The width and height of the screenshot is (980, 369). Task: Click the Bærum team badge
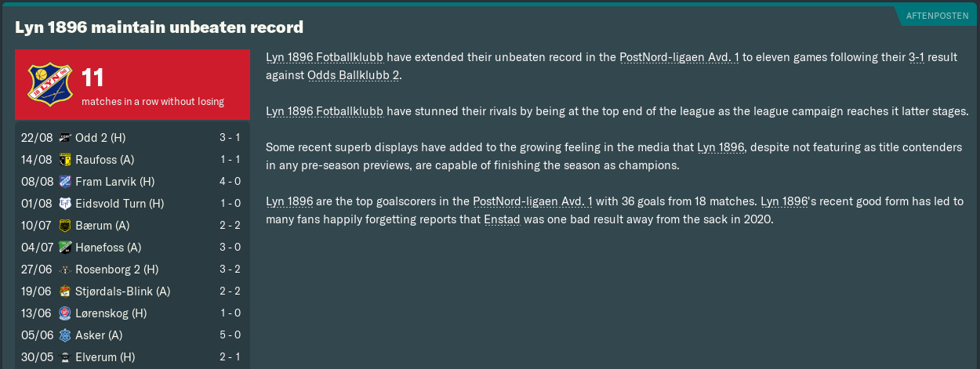[x=64, y=226]
